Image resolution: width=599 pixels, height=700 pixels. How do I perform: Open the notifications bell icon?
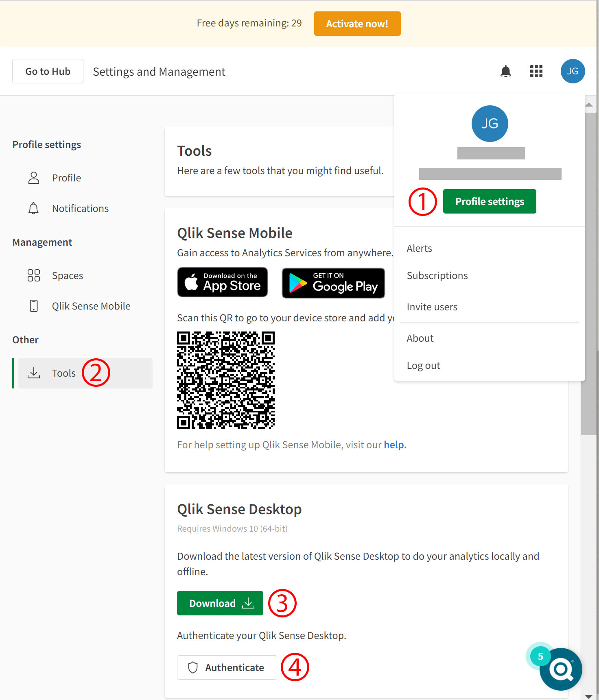[505, 71]
